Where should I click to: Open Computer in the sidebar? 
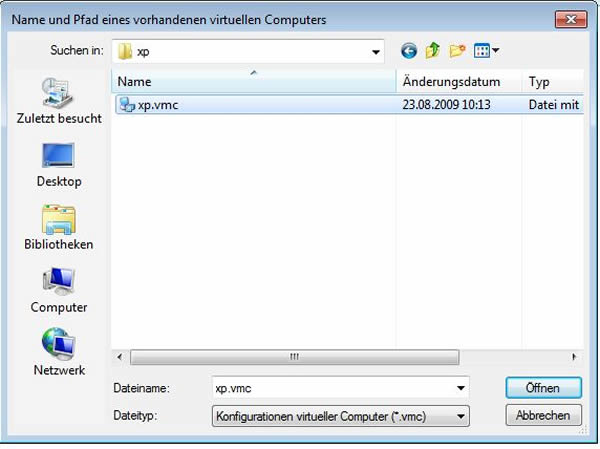point(59,291)
